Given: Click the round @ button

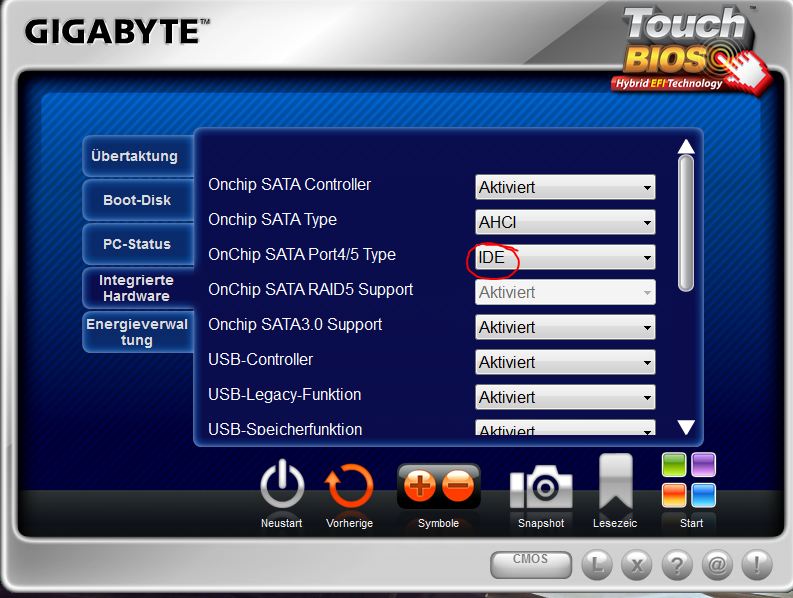Looking at the screenshot, I should tap(717, 564).
